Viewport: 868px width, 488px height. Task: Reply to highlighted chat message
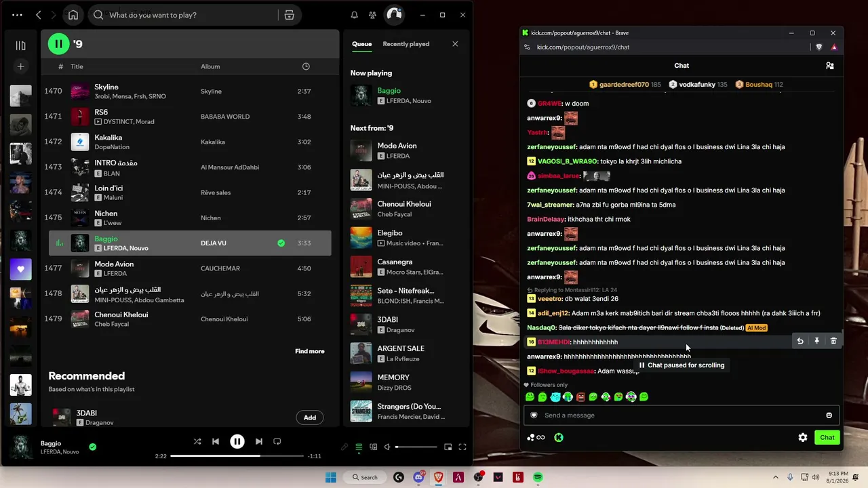click(800, 342)
